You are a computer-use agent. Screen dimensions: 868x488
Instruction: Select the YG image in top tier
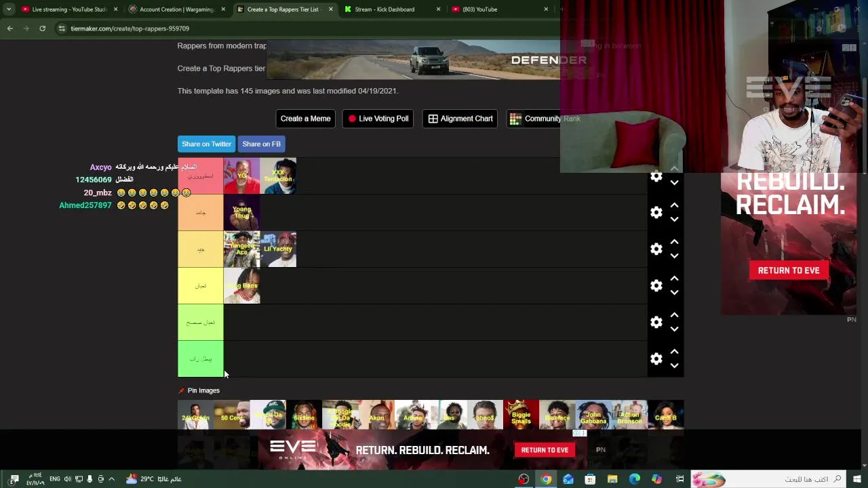click(x=241, y=176)
